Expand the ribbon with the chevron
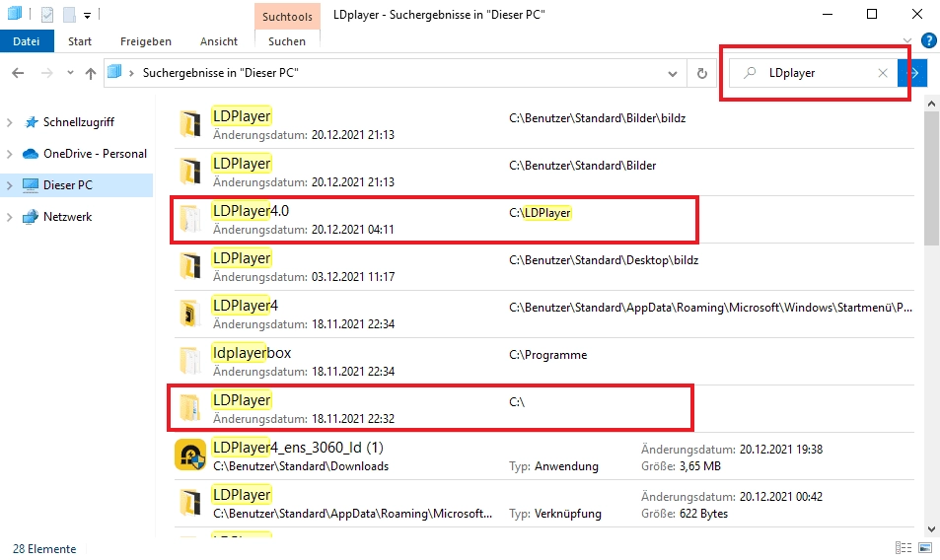 [x=906, y=40]
